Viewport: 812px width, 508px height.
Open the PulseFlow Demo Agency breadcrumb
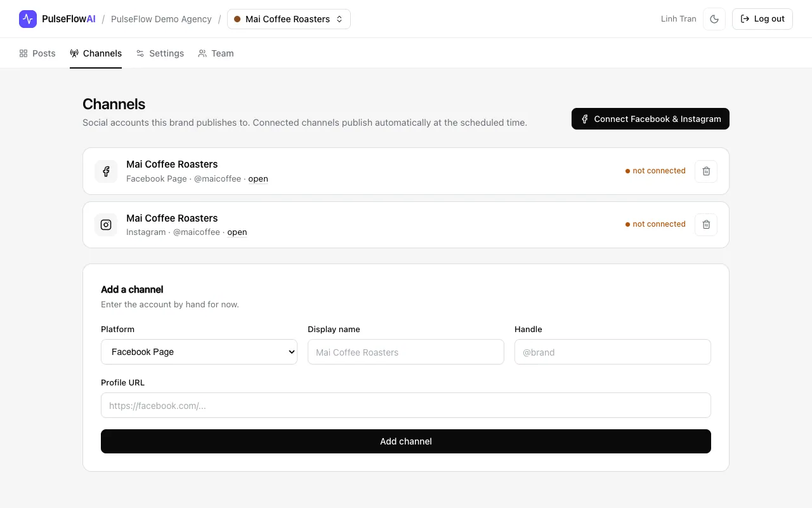coord(161,19)
